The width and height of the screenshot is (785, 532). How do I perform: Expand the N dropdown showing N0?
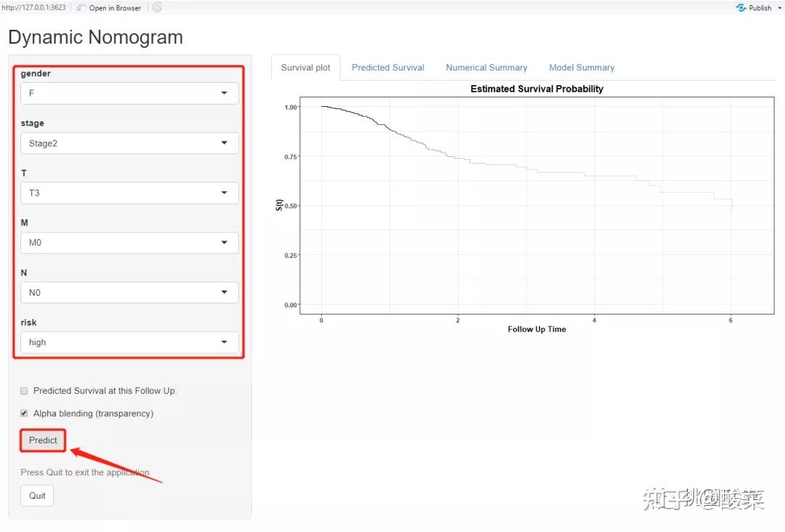129,292
